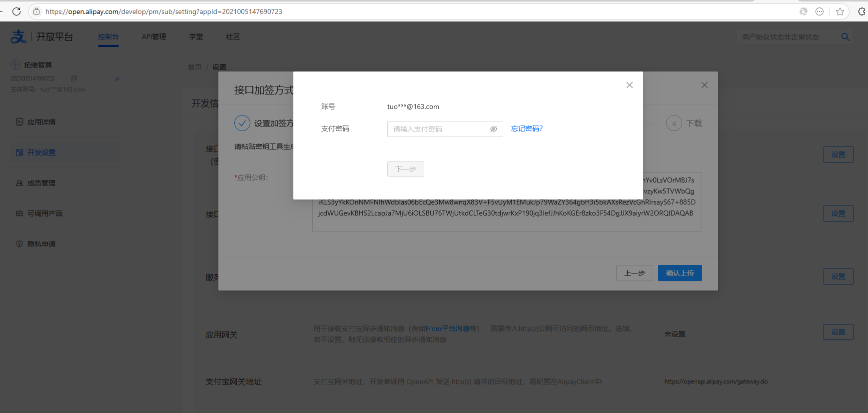Focus the 商户协议状态非正常状态 search field
Image resolution: width=868 pixels, height=413 pixels.
pos(787,37)
